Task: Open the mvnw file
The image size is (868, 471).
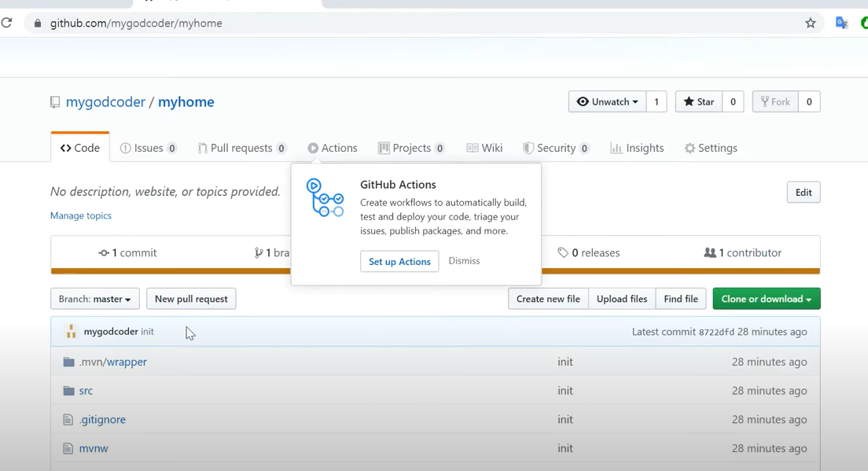Action: (94, 448)
